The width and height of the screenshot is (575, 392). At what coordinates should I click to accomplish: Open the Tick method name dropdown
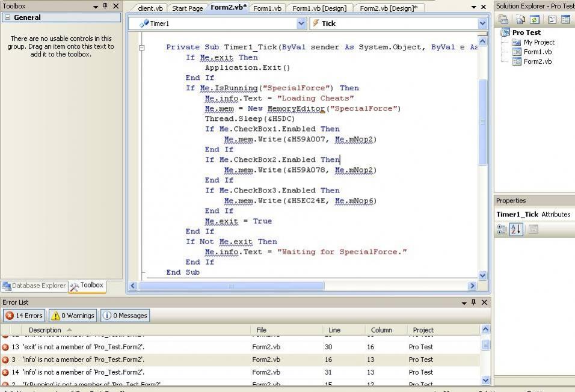(x=482, y=23)
